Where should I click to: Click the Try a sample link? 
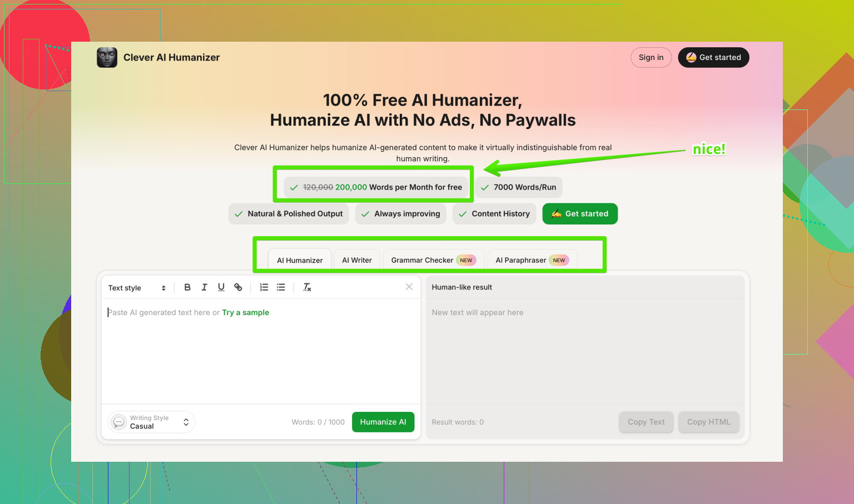click(245, 312)
